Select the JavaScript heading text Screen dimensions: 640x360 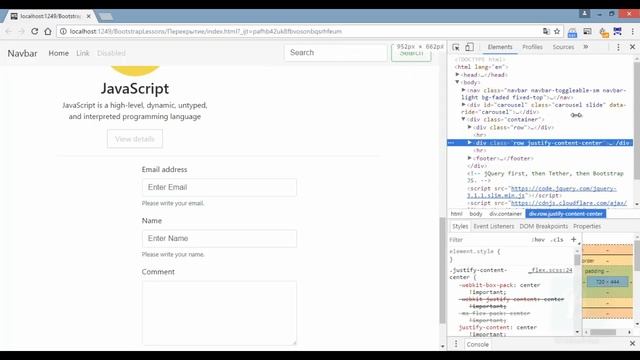coord(135,89)
